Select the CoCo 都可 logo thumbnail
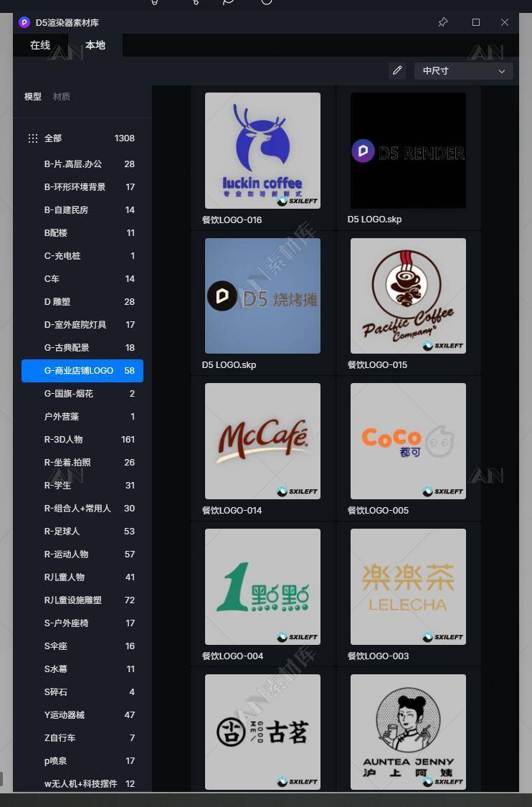The image size is (532, 807). click(408, 441)
